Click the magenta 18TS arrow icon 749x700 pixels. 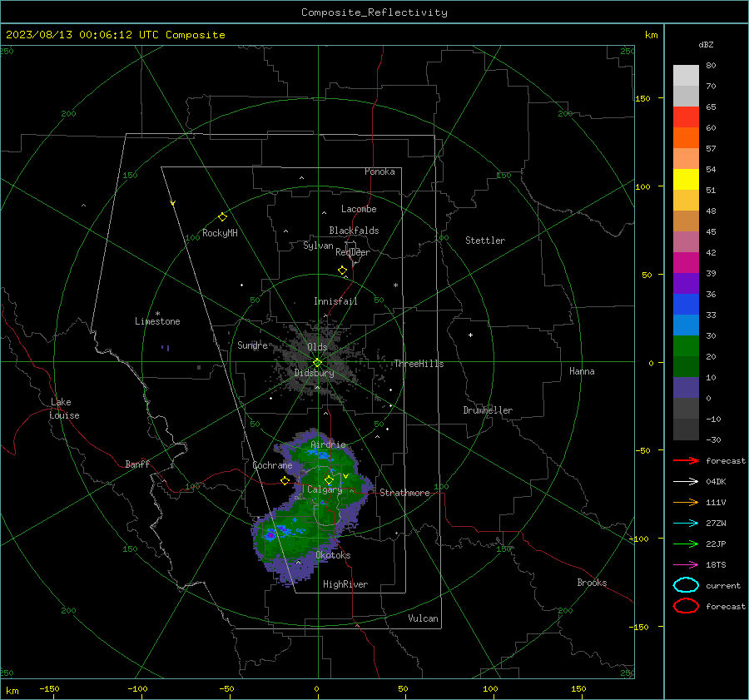tap(686, 564)
